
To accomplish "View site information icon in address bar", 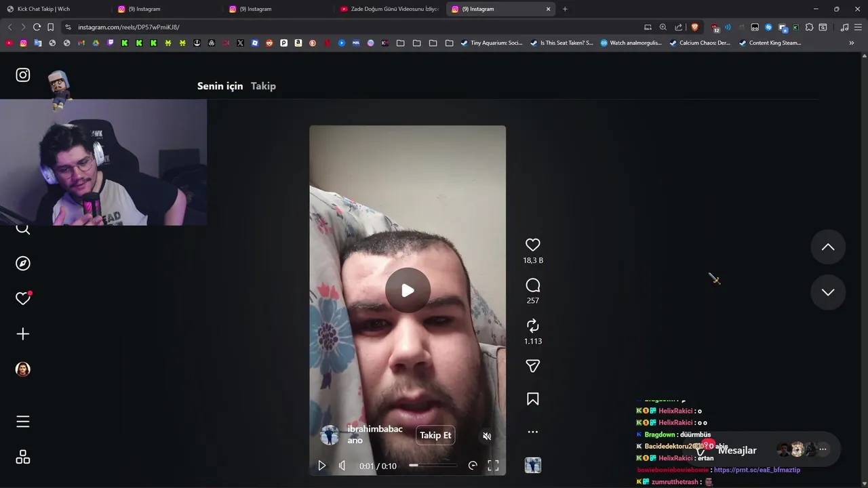I will click(x=68, y=27).
